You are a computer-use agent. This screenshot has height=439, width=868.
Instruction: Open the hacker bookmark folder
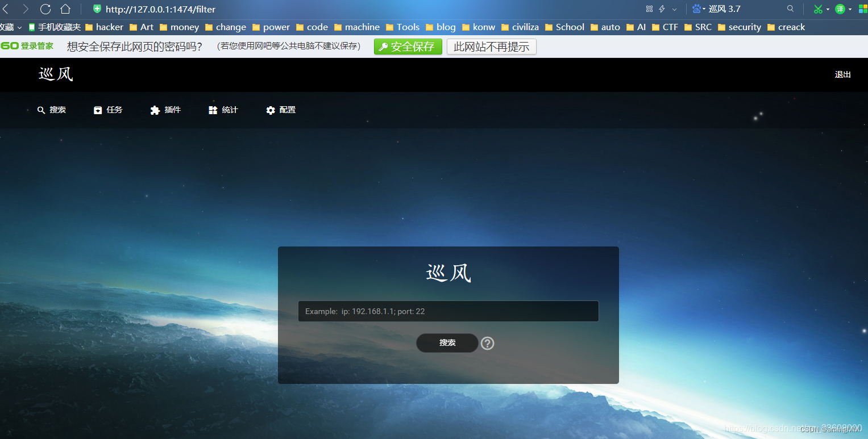pos(104,27)
